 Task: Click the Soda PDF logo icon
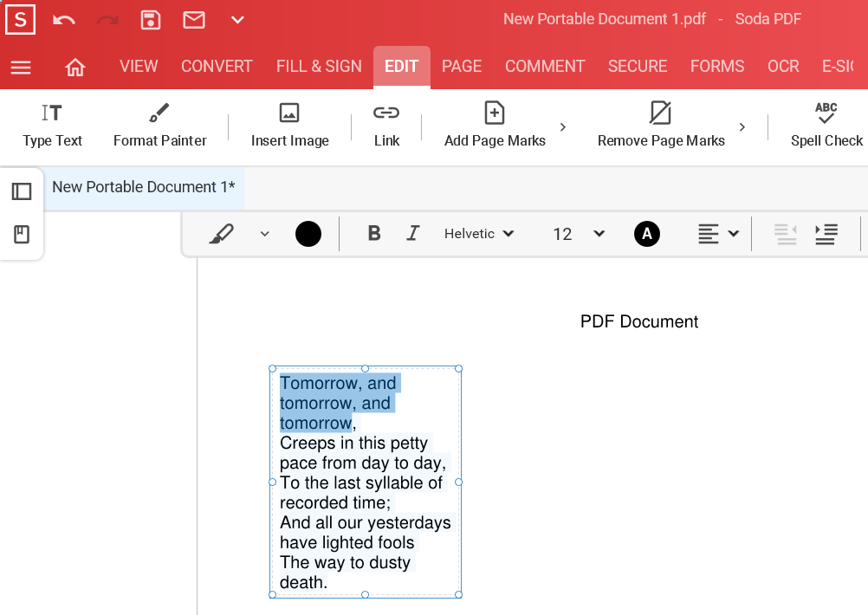point(21,19)
